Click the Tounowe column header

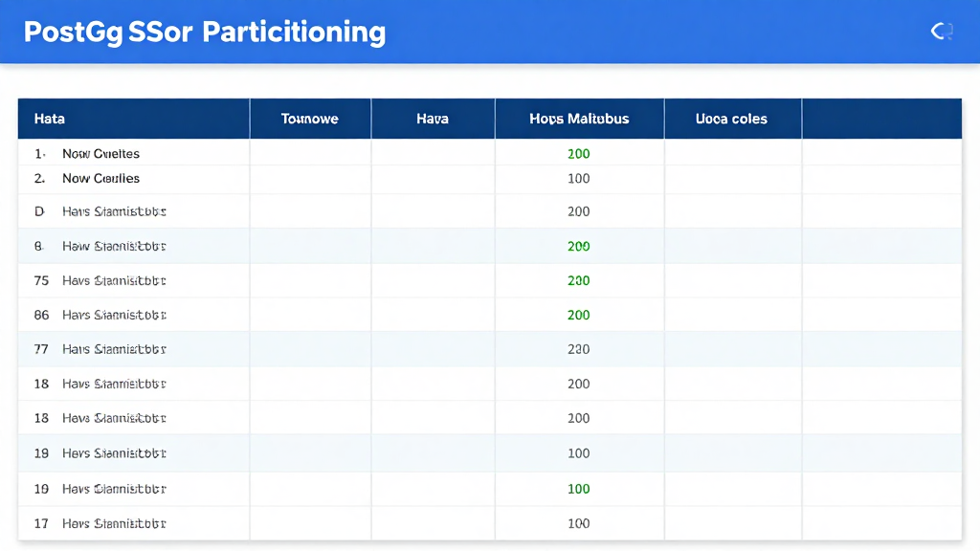(309, 118)
